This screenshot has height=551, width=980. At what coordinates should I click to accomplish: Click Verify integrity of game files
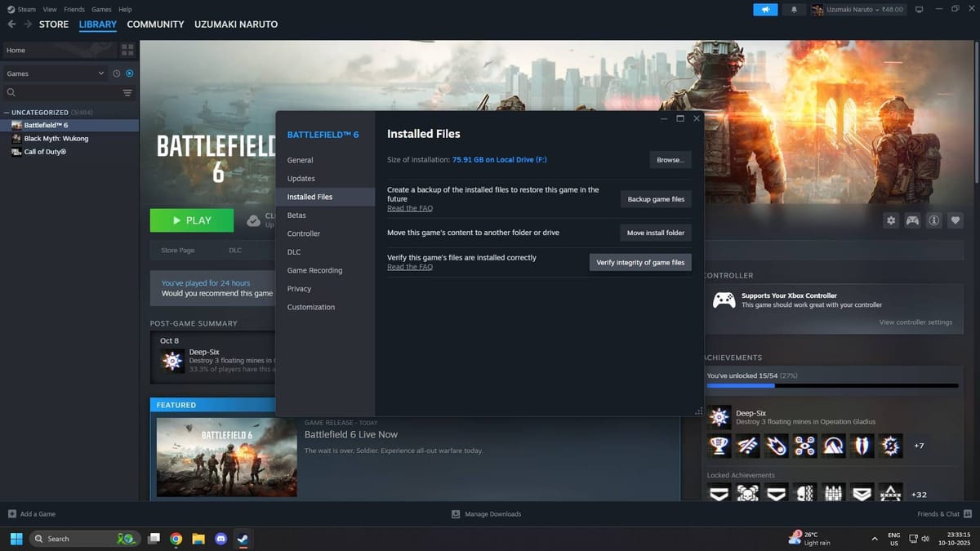[x=640, y=262]
